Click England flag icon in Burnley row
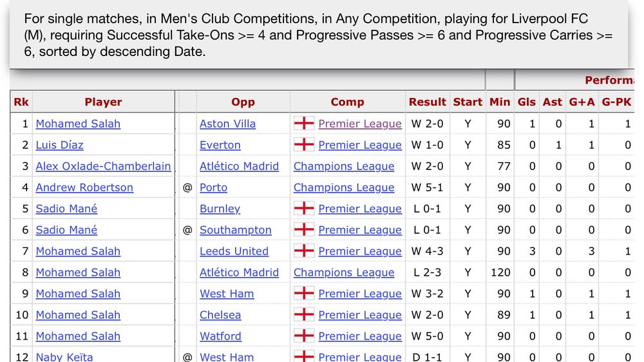Screen dimensions: 644x362 coord(304,208)
